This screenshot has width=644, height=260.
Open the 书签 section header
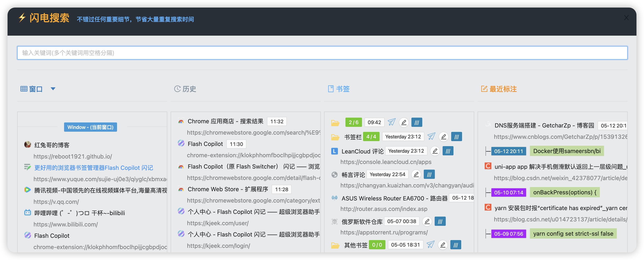click(x=339, y=89)
